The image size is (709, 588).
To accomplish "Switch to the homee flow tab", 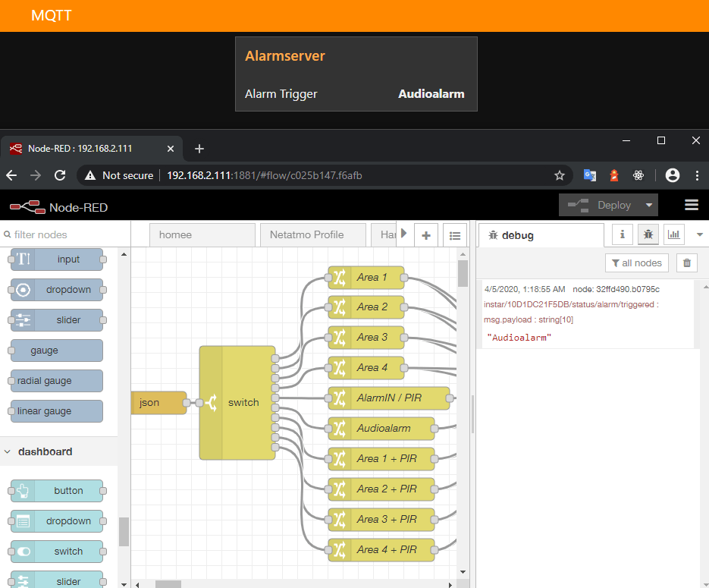I will click(x=202, y=234).
